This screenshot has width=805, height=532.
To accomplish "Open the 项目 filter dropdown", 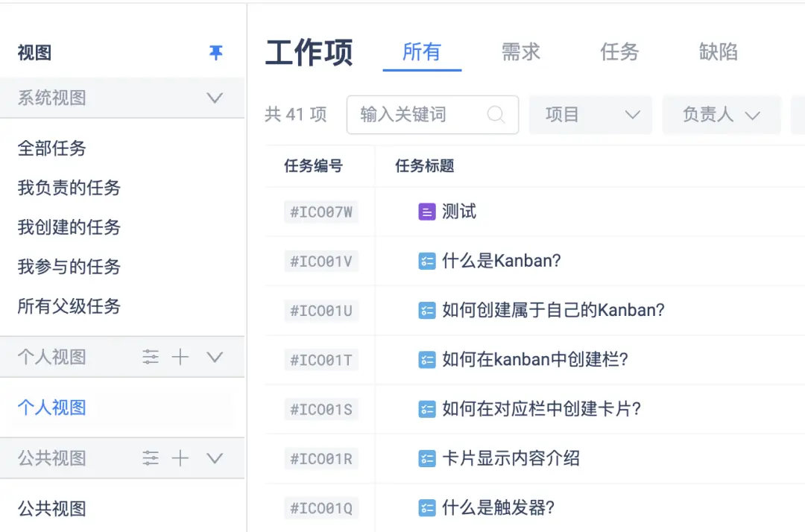I will coord(590,115).
